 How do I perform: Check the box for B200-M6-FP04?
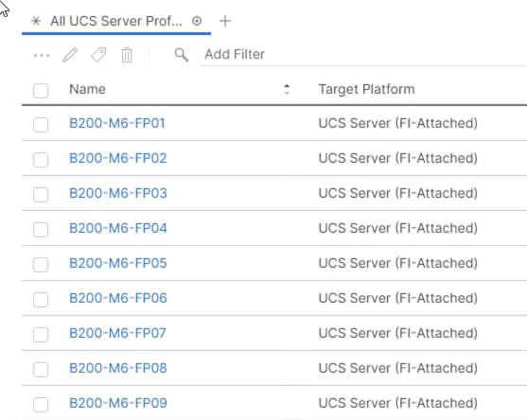coord(41,230)
